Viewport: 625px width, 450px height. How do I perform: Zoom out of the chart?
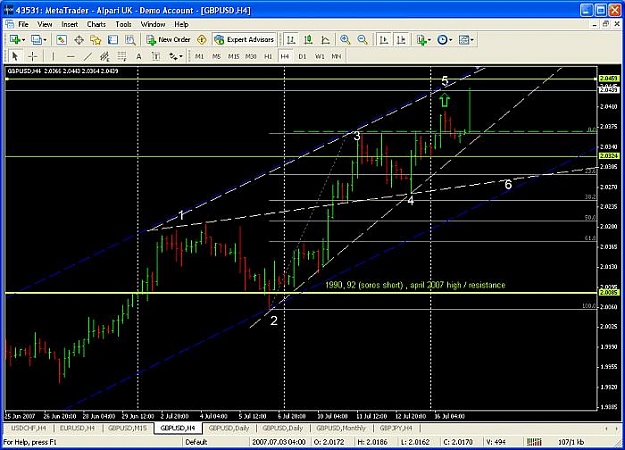tap(362, 39)
